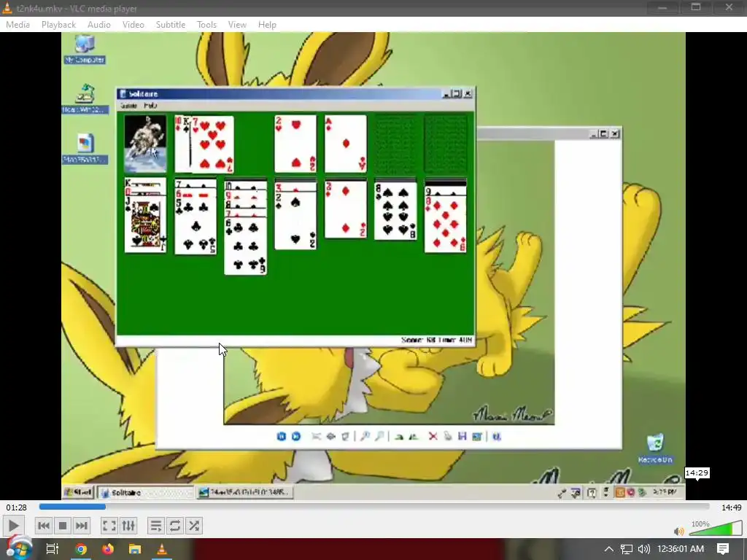Show extended settings (equalizer icon)
This screenshot has width=747, height=560.
[128, 526]
